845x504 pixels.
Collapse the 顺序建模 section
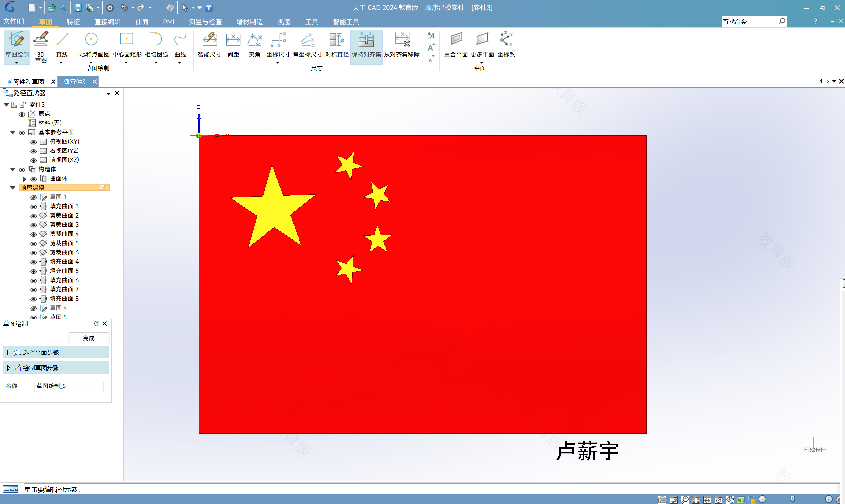[x=13, y=187]
